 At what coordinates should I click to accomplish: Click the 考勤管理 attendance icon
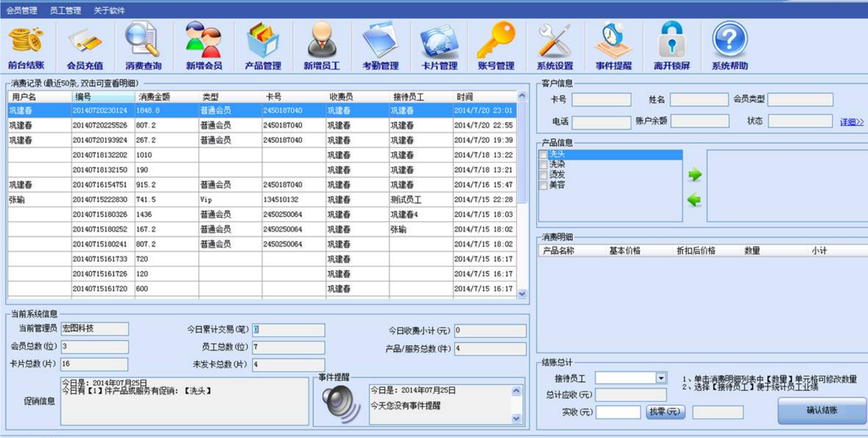tap(380, 46)
